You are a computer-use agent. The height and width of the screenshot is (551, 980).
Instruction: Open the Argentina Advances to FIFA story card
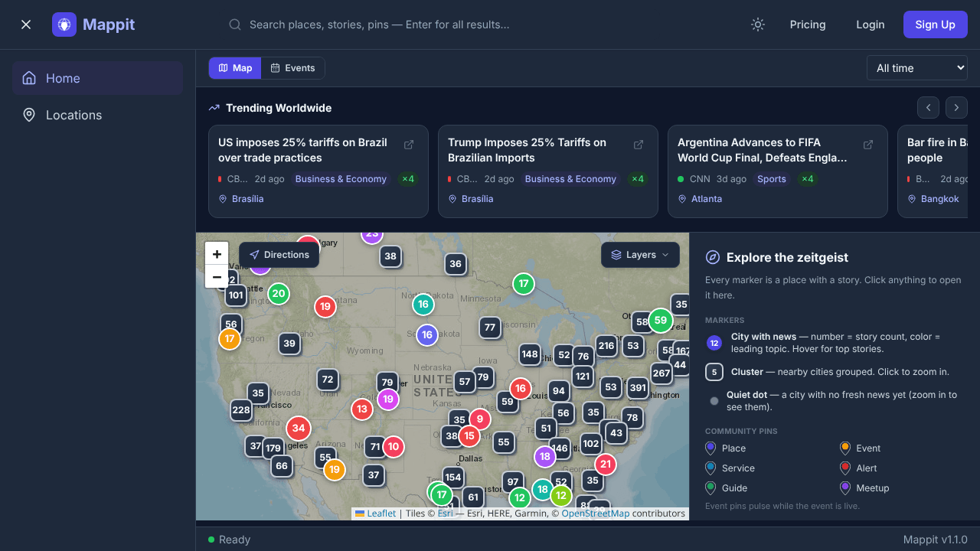(x=778, y=171)
